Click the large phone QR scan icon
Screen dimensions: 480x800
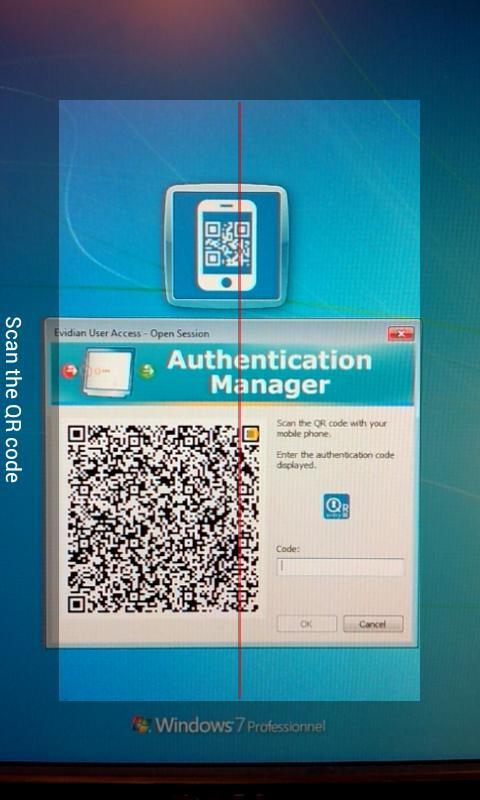tap(226, 246)
